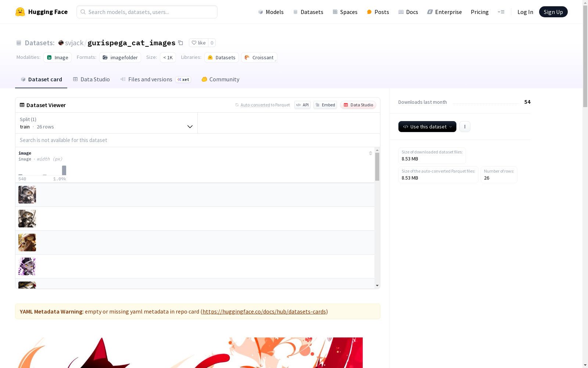Screen dimensions: 588x368
Task: Click the API button
Action: click(302, 105)
